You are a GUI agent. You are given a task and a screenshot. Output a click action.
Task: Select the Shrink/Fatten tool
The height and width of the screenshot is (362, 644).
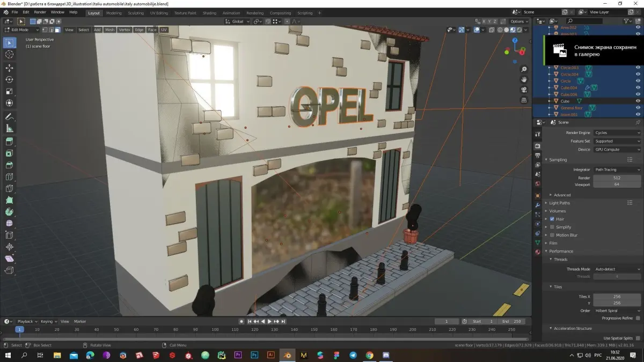click(x=9, y=247)
